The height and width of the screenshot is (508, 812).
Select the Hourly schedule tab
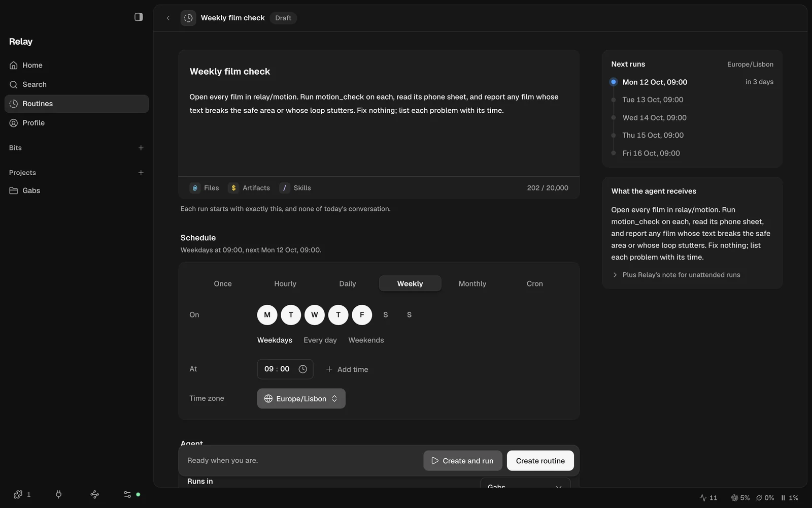285,283
